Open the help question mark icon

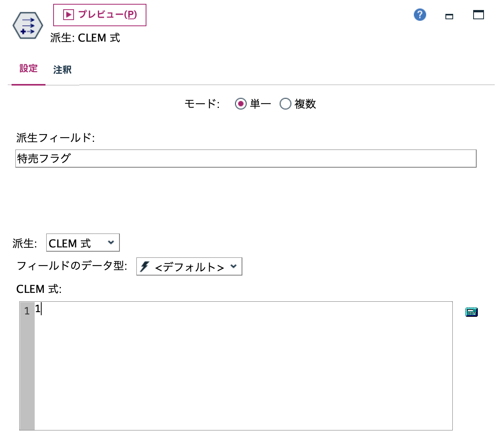420,15
